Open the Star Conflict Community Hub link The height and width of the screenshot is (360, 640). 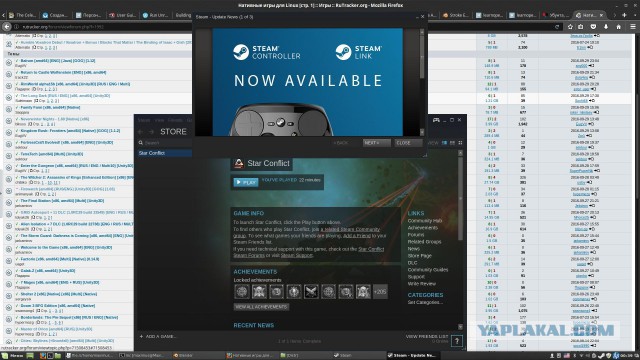425,221
